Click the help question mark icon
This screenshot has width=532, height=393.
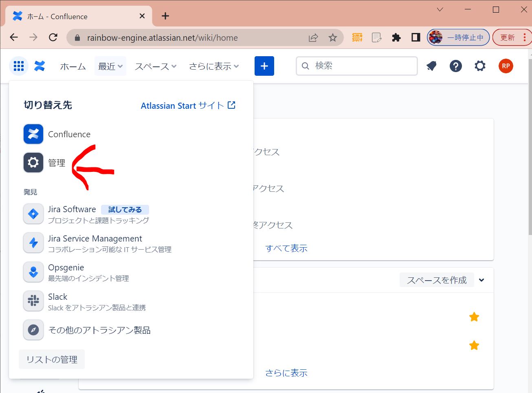pyautogui.click(x=455, y=66)
